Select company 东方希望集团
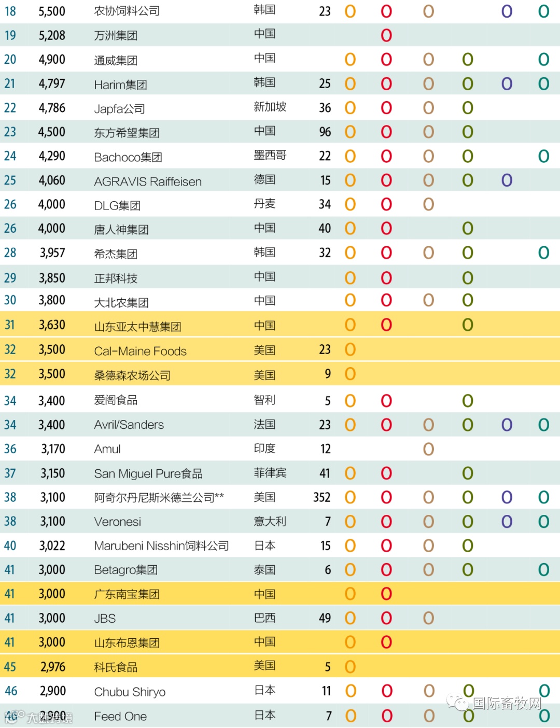Viewport: 560px width, 728px height. pos(127,133)
